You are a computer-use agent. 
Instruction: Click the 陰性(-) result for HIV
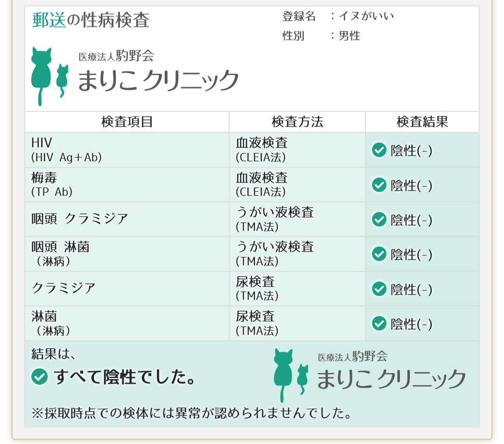411,151
